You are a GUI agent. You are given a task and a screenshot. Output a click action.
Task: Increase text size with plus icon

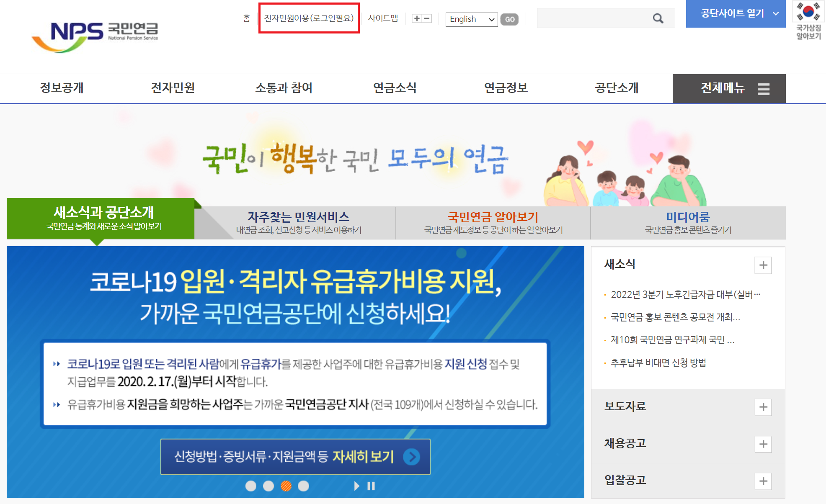pyautogui.click(x=417, y=18)
